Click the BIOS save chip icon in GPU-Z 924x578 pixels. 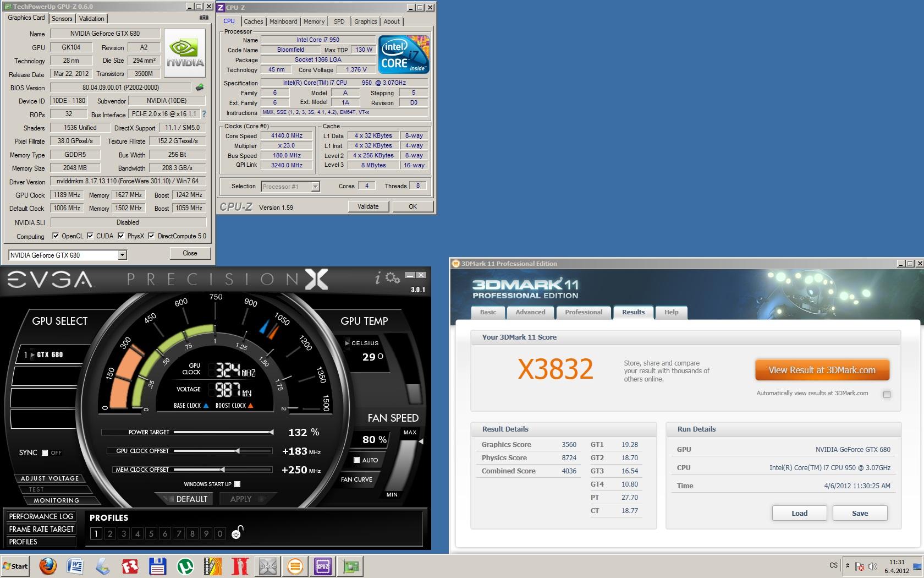click(200, 87)
